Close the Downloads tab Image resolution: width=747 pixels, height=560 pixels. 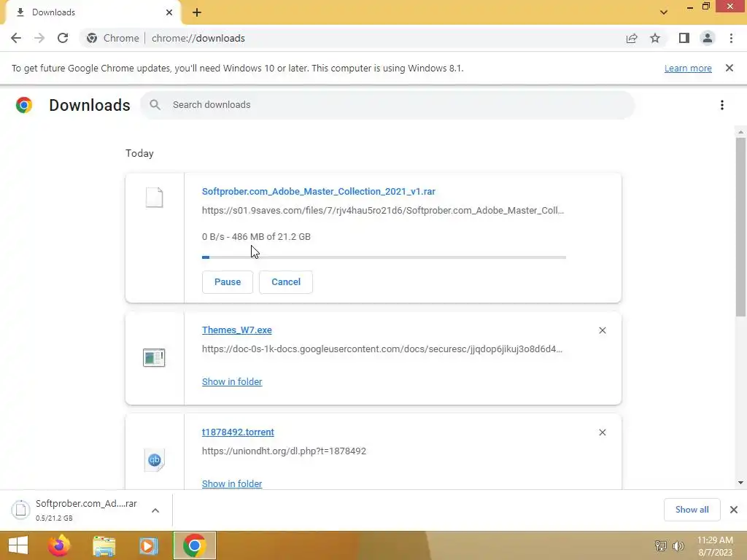click(x=169, y=12)
